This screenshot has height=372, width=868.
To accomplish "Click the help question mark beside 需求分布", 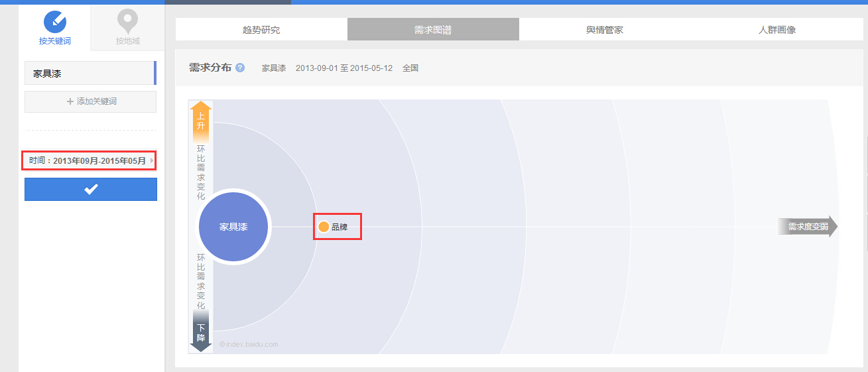I will pyautogui.click(x=240, y=68).
